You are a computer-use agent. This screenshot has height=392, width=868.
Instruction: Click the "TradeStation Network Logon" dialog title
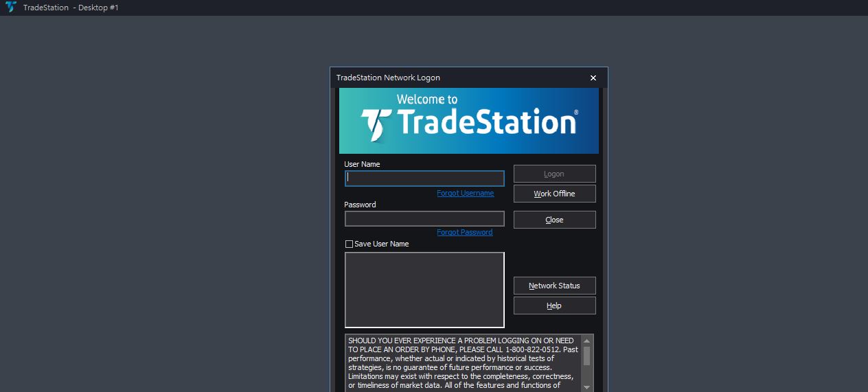(388, 78)
